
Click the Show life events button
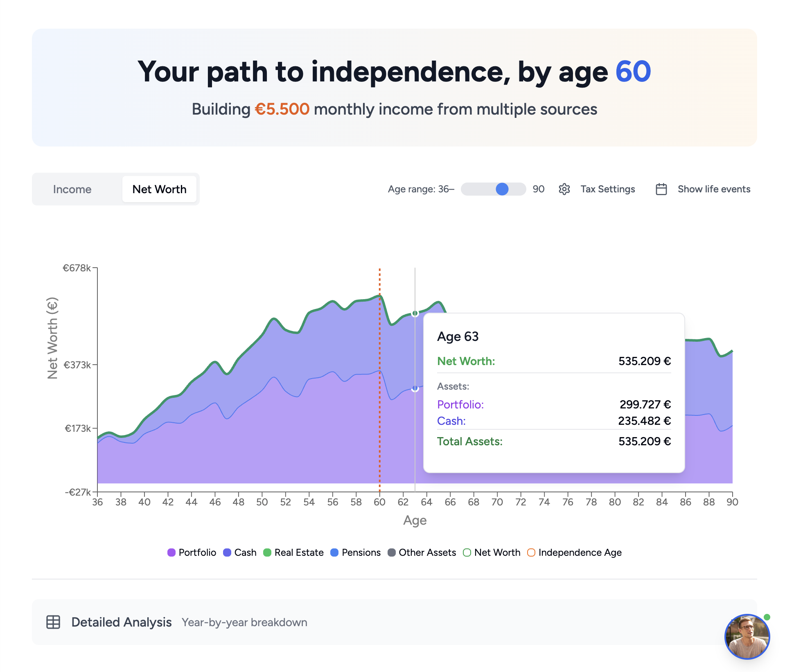coord(713,189)
